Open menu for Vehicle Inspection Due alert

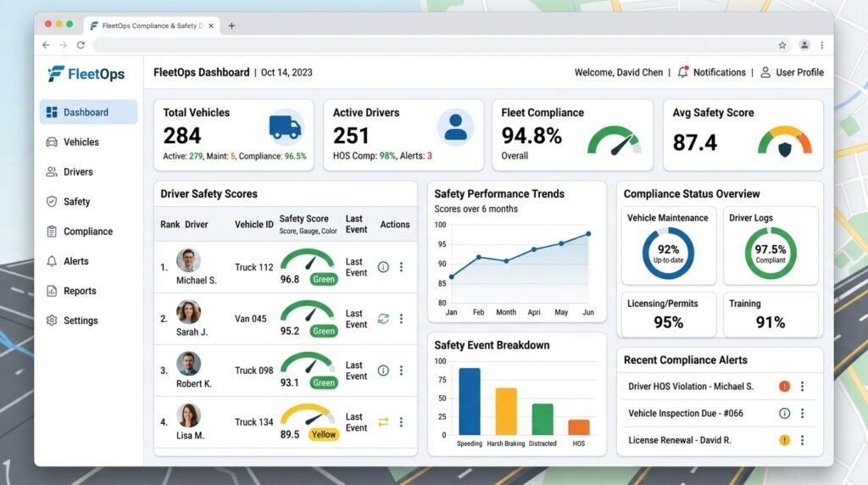802,413
